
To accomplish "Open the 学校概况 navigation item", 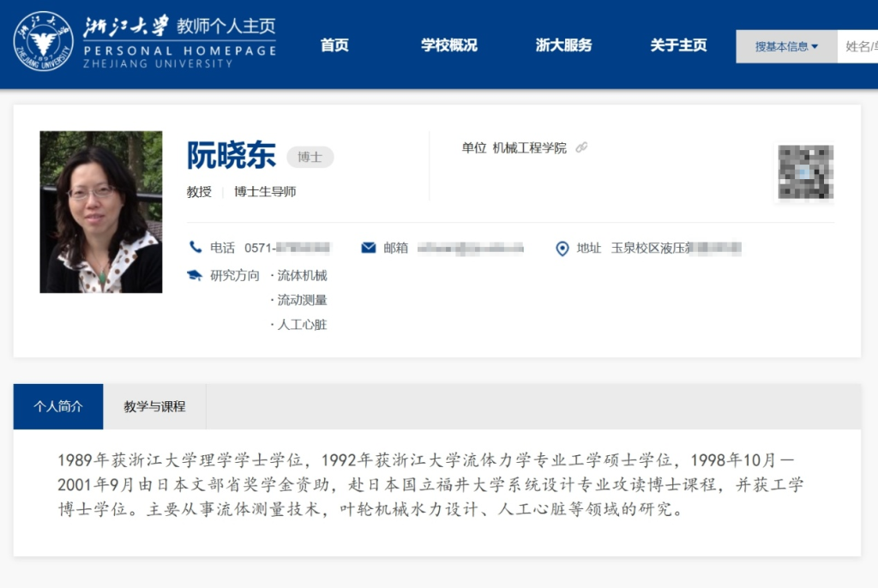I will pyautogui.click(x=448, y=45).
